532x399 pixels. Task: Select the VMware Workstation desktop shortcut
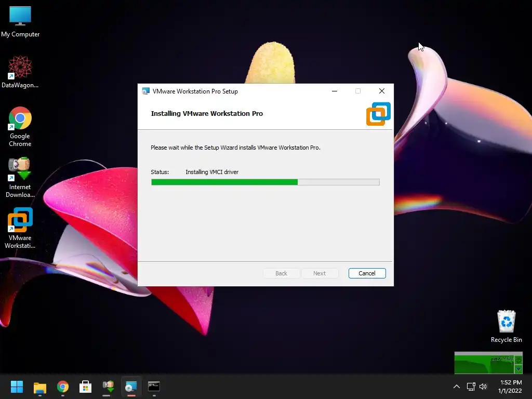[x=20, y=228]
